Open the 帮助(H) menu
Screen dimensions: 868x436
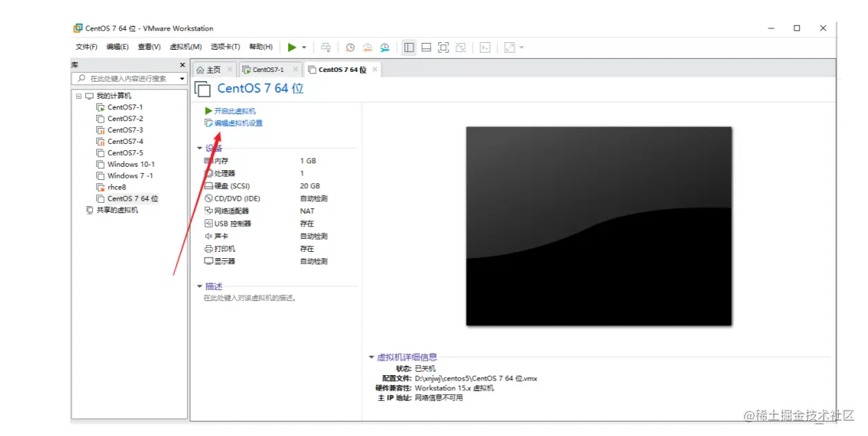[x=261, y=47]
